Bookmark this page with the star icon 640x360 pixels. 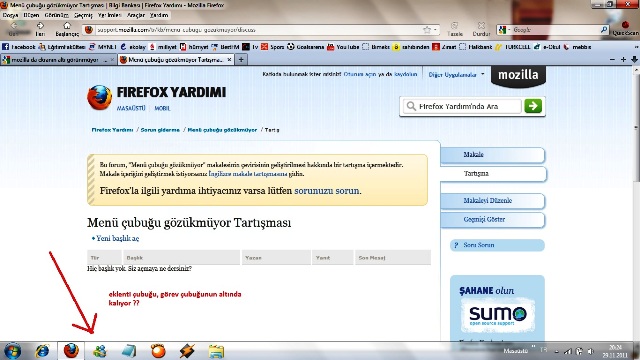427,30
